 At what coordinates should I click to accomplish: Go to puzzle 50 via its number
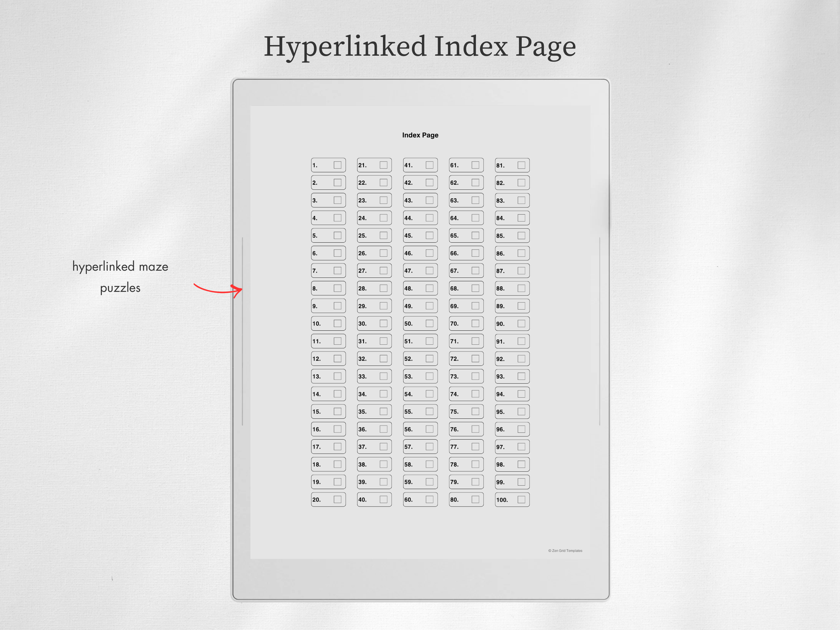click(x=408, y=324)
